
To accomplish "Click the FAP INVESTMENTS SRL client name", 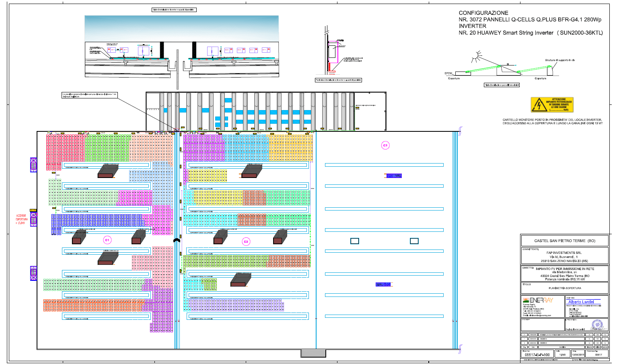I will point(564,253).
